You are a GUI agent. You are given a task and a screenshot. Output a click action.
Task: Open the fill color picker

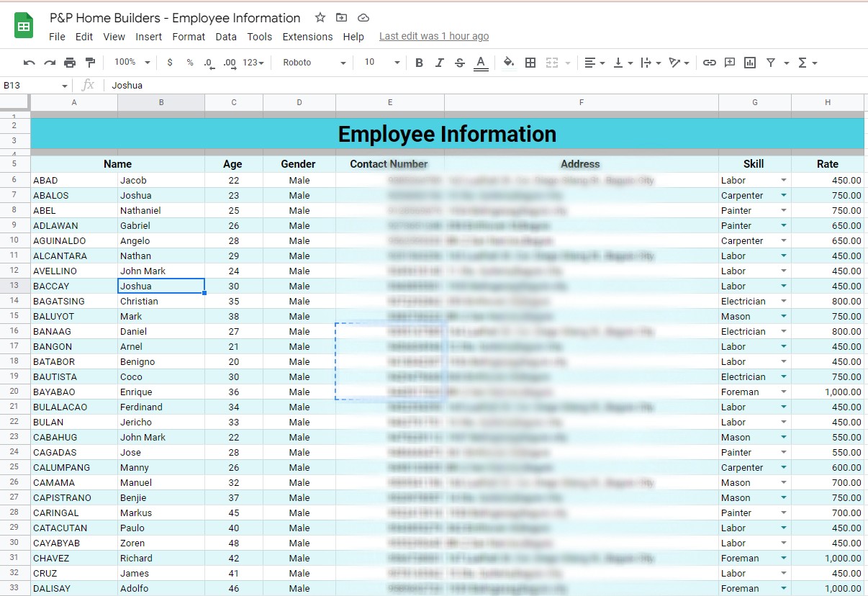[509, 63]
